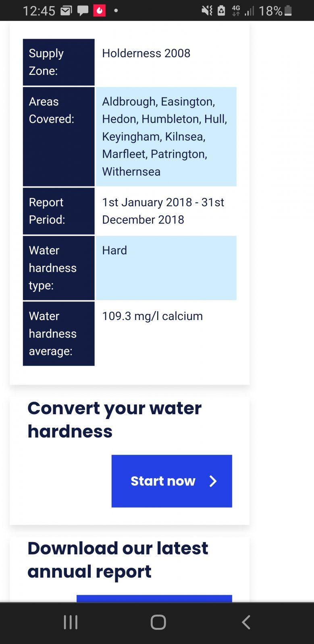Tap the Download our latest annual report heading
The height and width of the screenshot is (644, 314).
118,560
